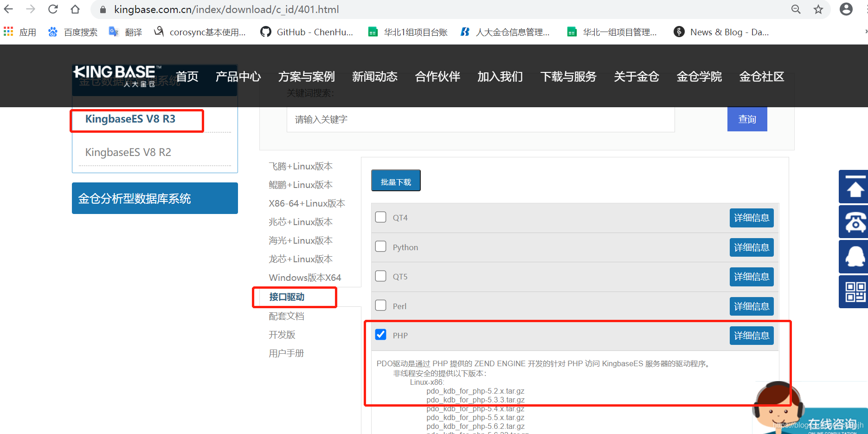Select 海光+Linux版本 category
The height and width of the screenshot is (434, 868).
click(x=301, y=240)
